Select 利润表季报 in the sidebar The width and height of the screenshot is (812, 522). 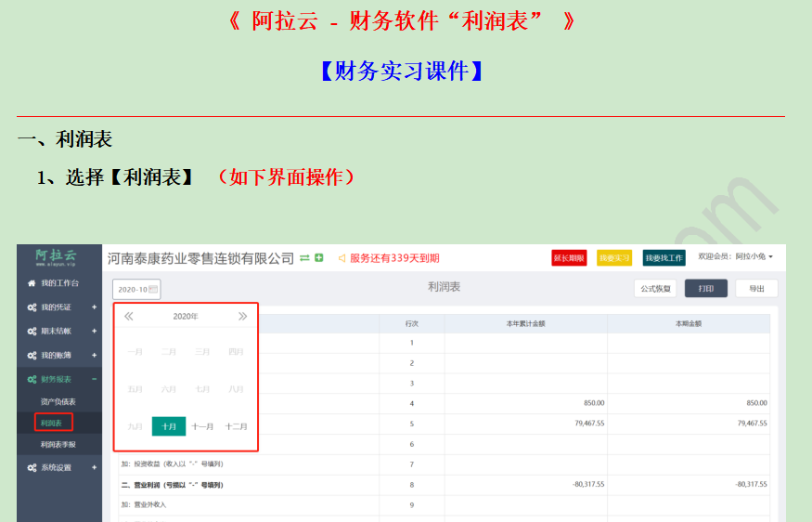pos(58,445)
